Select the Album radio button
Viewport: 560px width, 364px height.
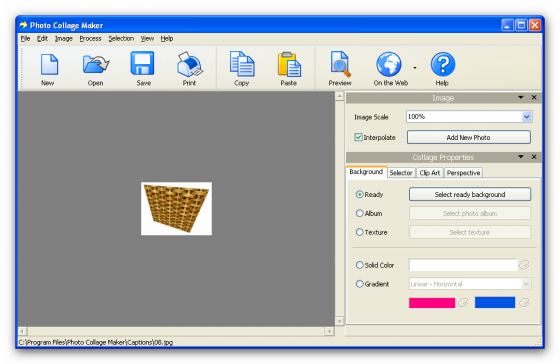pyautogui.click(x=359, y=213)
